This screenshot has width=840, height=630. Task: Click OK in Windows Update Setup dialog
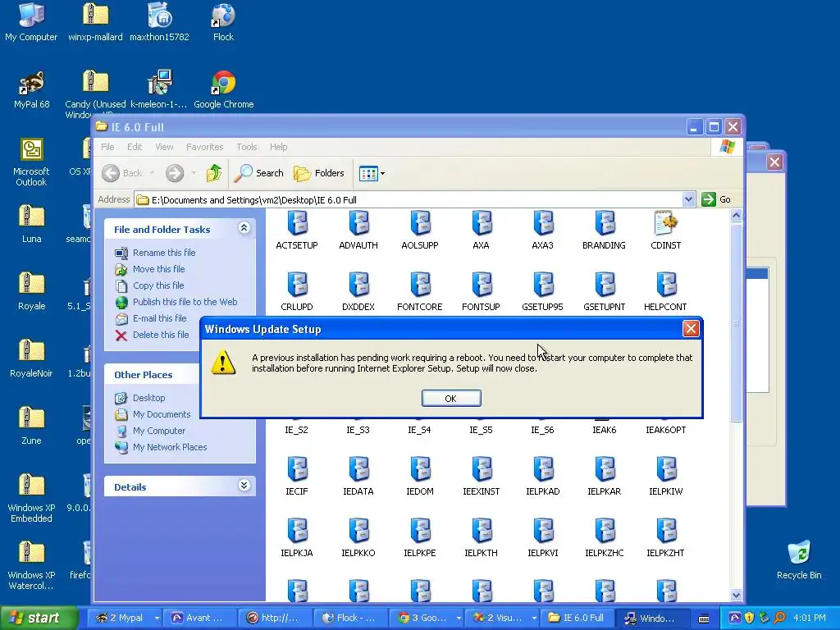[451, 398]
